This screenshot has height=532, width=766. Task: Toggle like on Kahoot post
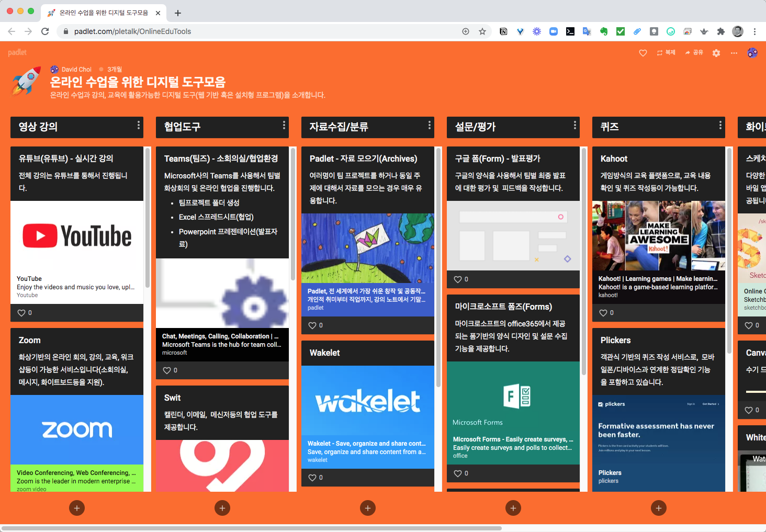[x=603, y=313]
